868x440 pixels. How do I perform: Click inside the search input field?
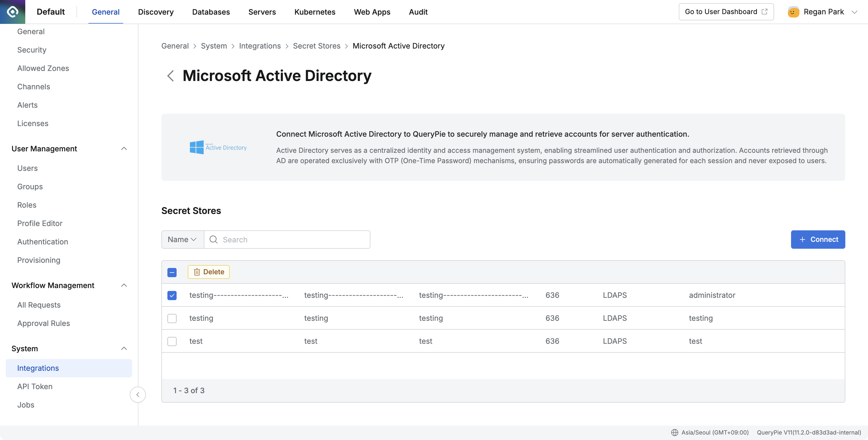click(286, 240)
